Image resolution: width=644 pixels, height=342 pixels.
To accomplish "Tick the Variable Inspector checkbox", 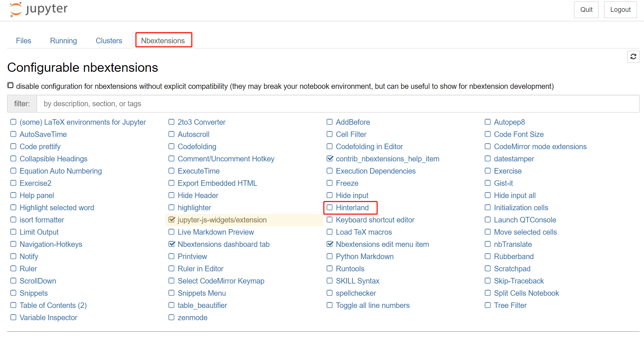I will pos(13,318).
